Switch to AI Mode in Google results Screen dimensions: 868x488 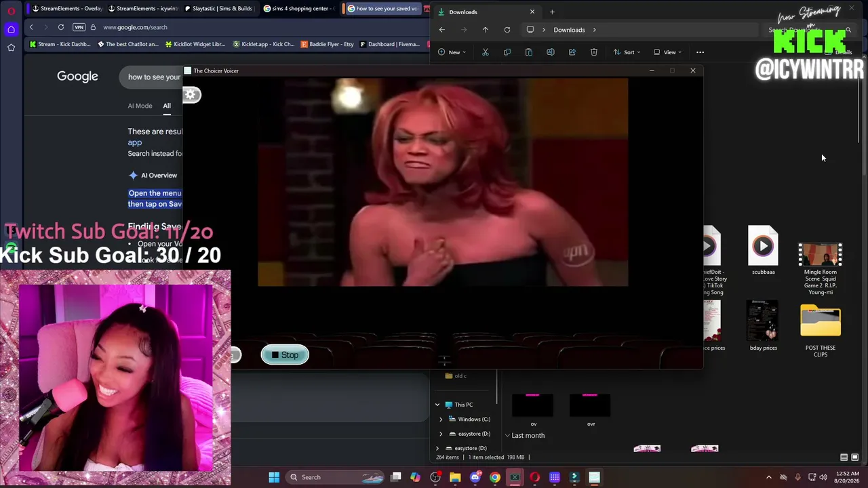[140, 106]
